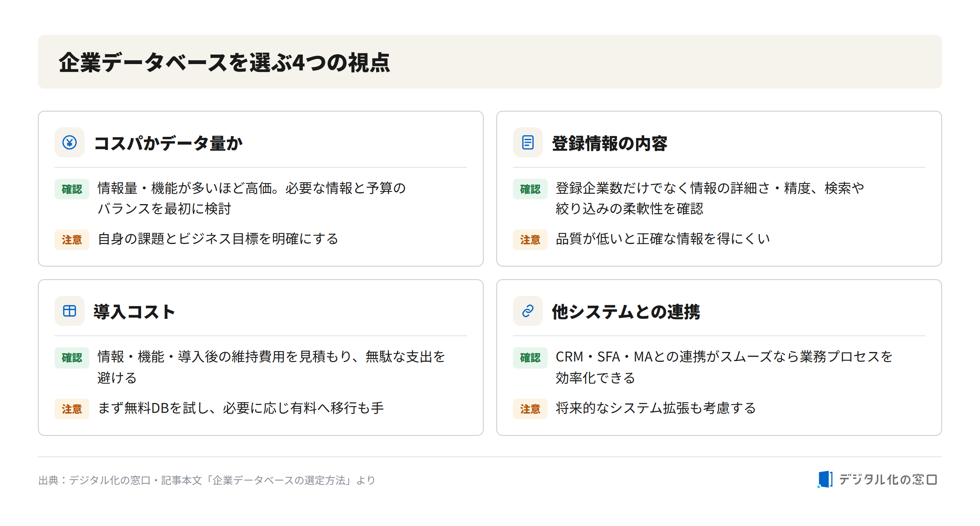Click the 出典 source citation text

[207, 480]
